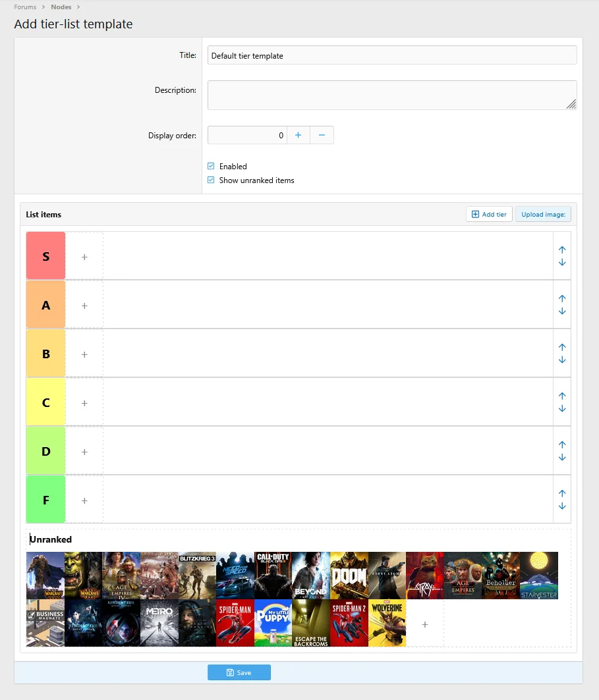Save the tier-list template
599x700 pixels.
click(x=239, y=672)
